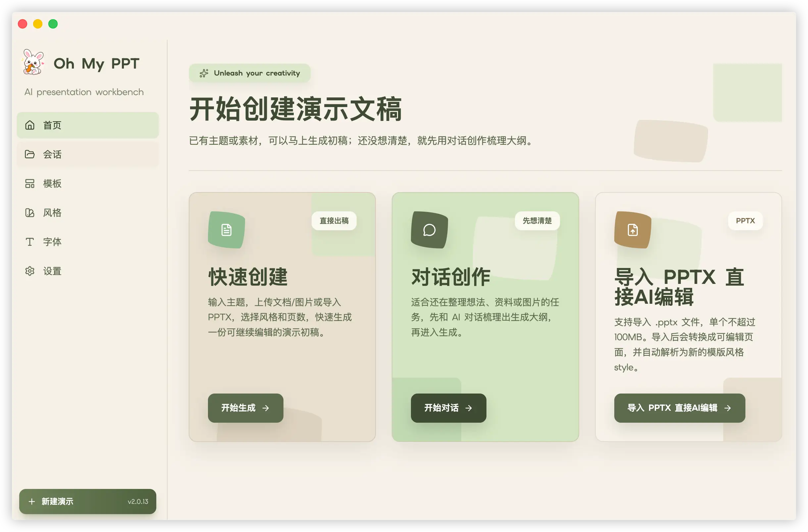Click the 开始对话 button
The height and width of the screenshot is (532, 808).
pos(448,408)
